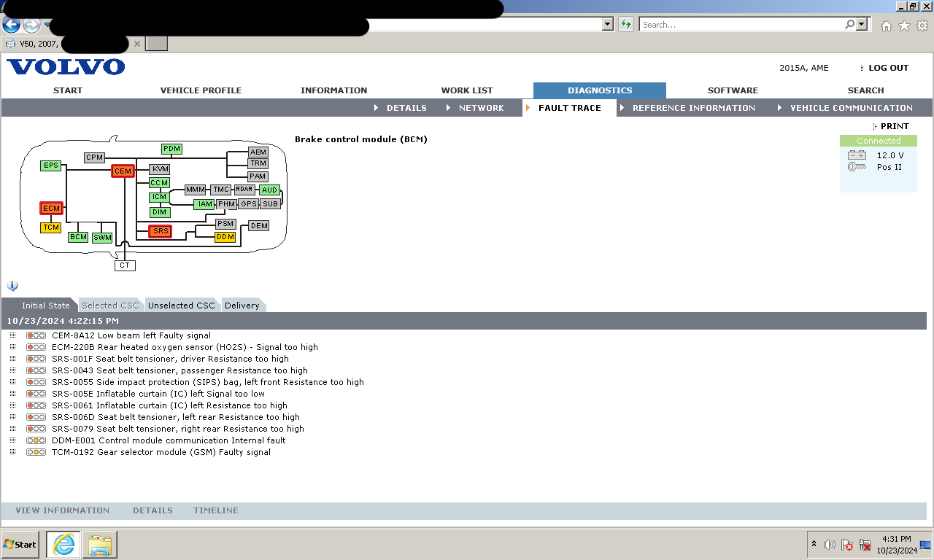The width and height of the screenshot is (934, 560).
Task: Open Internet Explorer from the taskbar
Action: coord(63,544)
